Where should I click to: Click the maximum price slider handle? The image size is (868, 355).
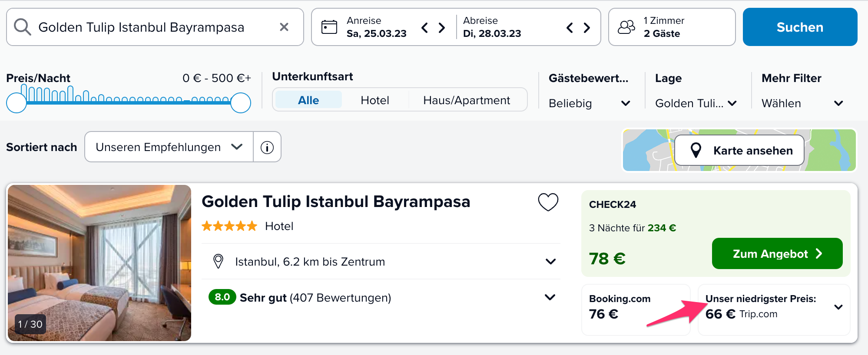[241, 103]
